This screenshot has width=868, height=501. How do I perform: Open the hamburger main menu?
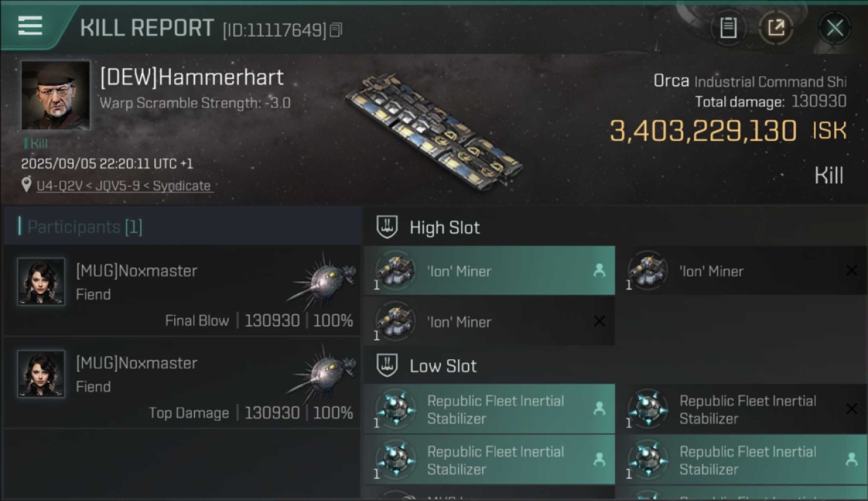tap(30, 26)
